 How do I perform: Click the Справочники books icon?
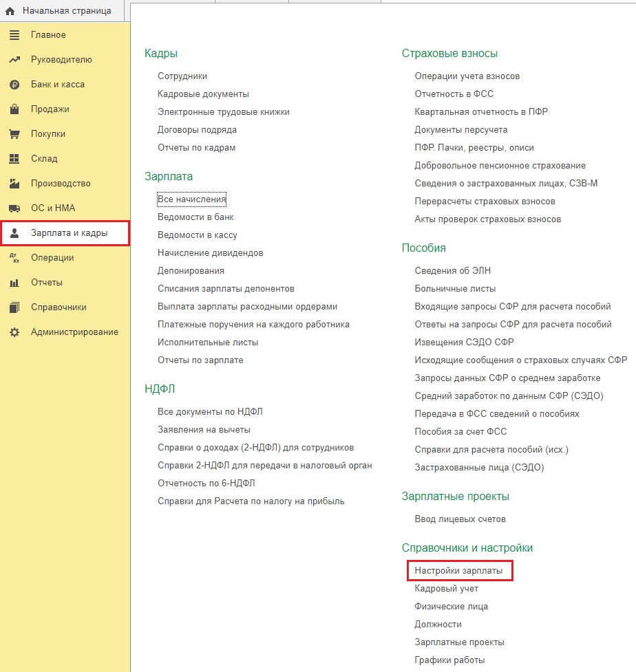point(14,307)
